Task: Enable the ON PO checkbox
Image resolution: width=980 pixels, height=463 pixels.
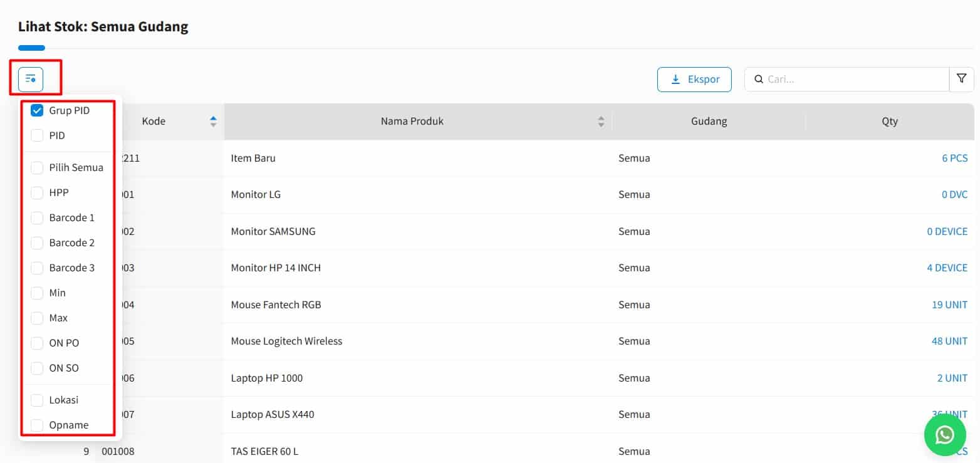Action: (36, 343)
